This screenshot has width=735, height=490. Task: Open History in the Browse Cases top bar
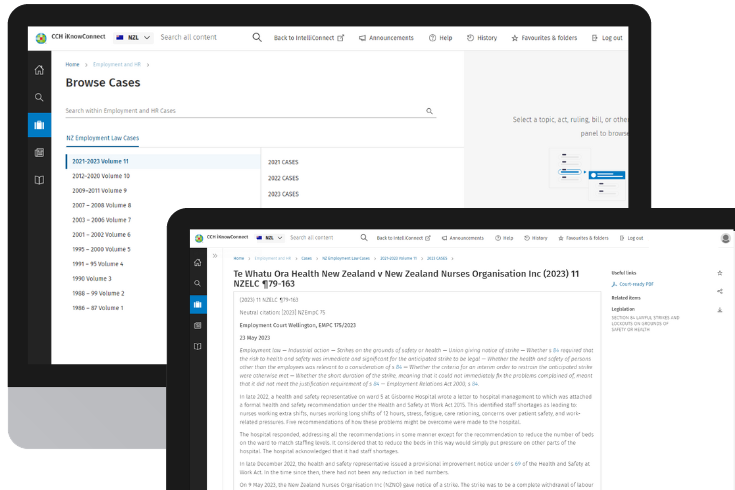point(481,38)
